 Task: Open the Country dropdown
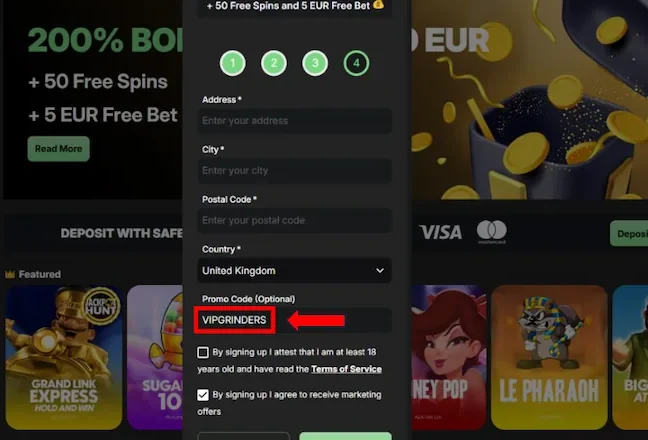coord(294,271)
